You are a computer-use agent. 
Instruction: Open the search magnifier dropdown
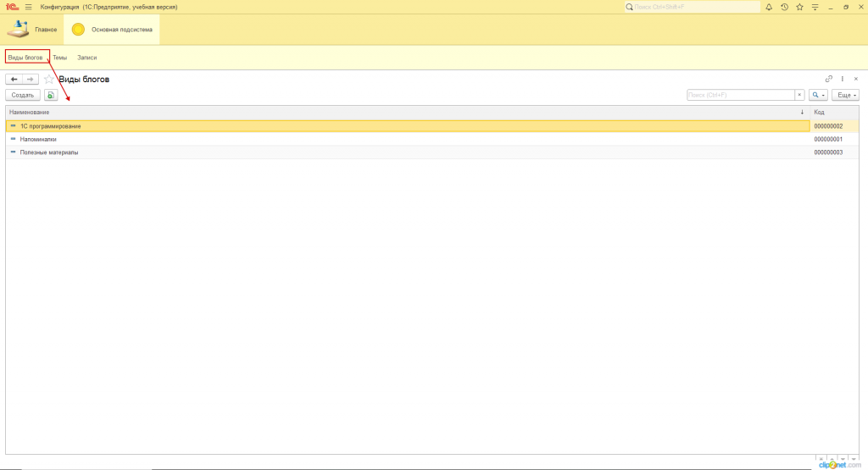pyautogui.click(x=818, y=95)
